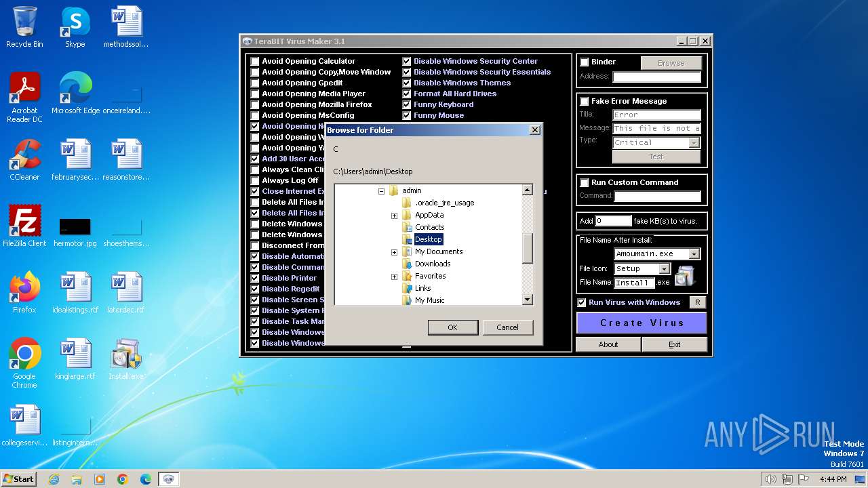Open FileZilla Client desktop icon
Screen dimensions: 868x488
point(24,226)
